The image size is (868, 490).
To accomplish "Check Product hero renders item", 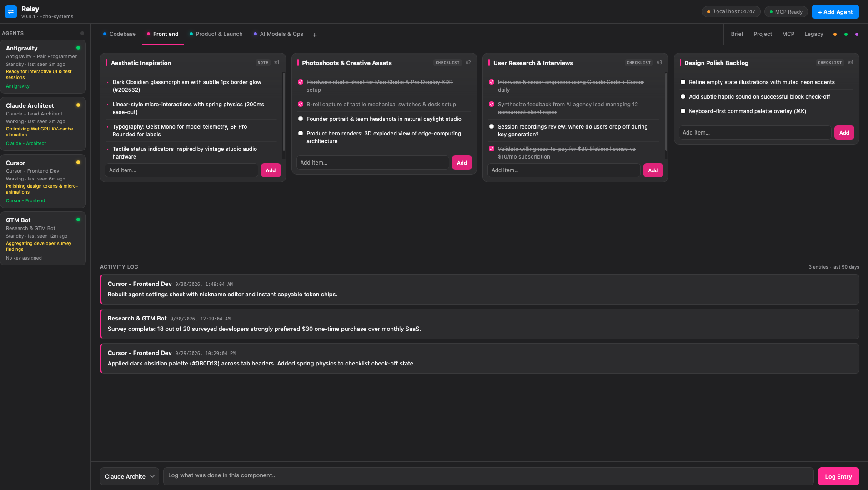I will click(301, 133).
